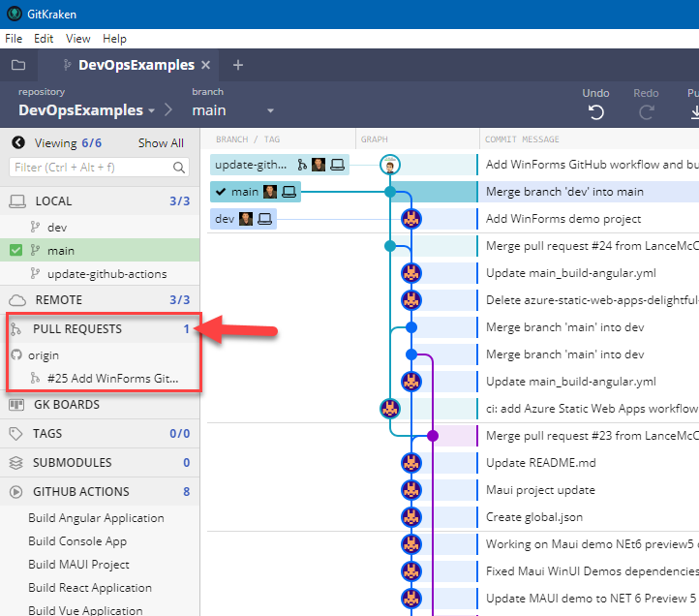Open pull request #25 Add WinForms

click(x=112, y=378)
